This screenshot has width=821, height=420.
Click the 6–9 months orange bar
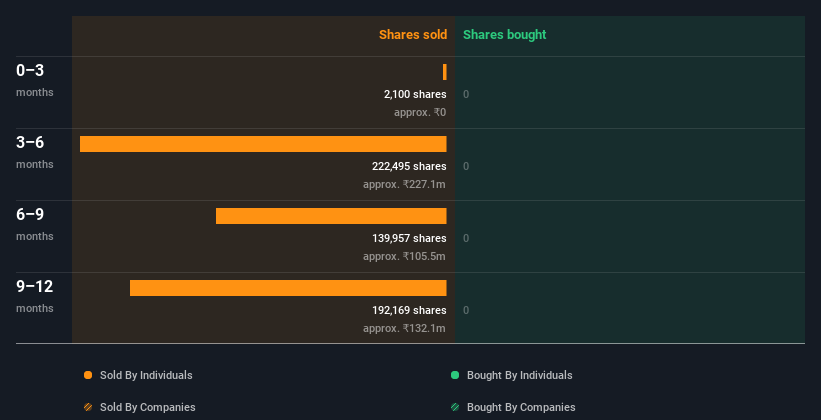tap(331, 216)
